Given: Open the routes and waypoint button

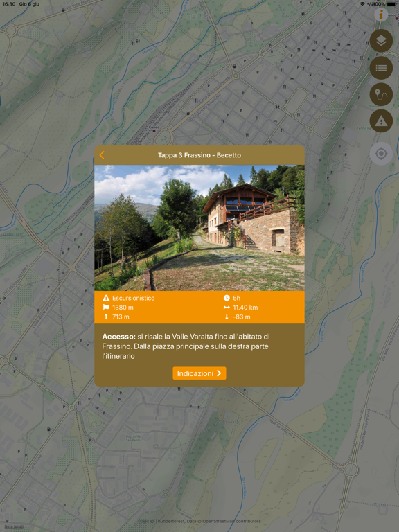Looking at the screenshot, I should pyautogui.click(x=381, y=94).
